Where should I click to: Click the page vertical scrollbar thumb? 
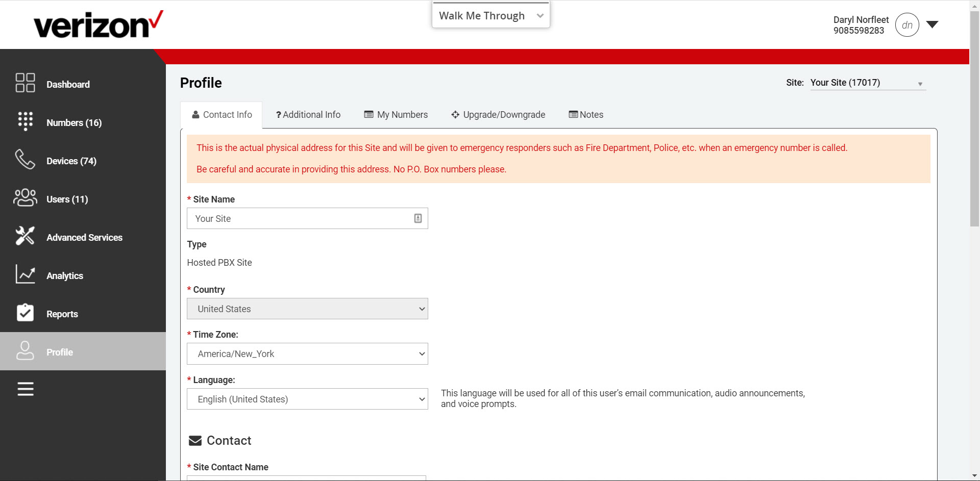pyautogui.click(x=974, y=118)
